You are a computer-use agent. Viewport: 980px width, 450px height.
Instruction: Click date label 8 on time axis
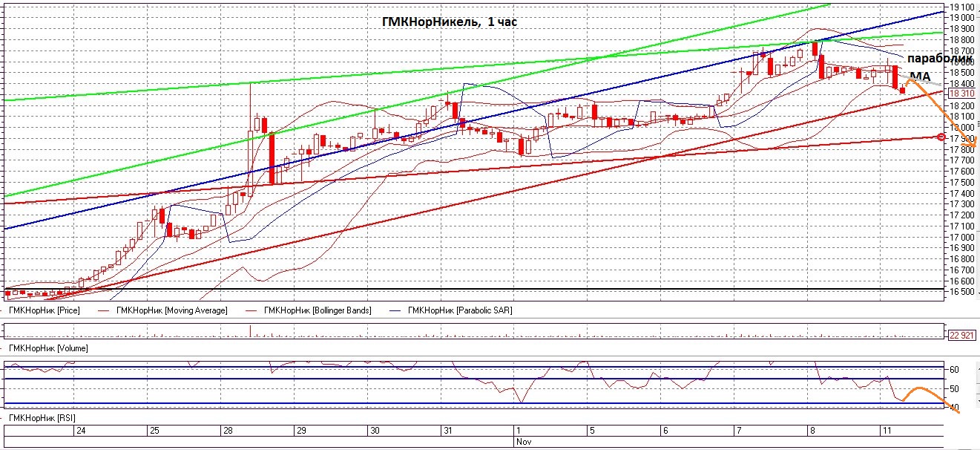[x=813, y=431]
